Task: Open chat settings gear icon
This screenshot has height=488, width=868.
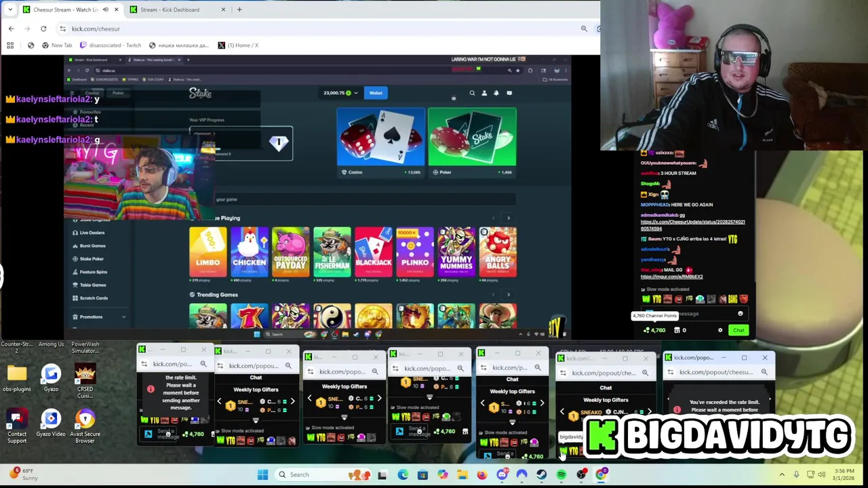Action: pos(720,330)
